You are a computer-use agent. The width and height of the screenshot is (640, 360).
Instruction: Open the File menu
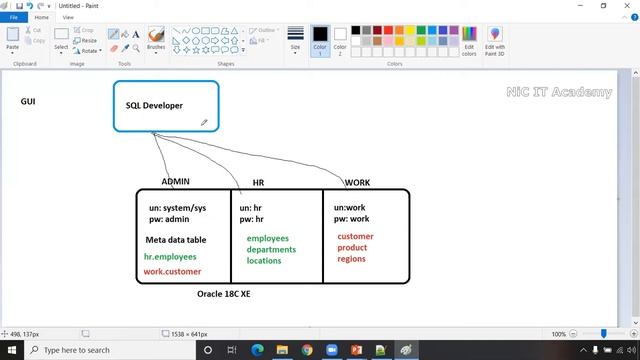14,17
